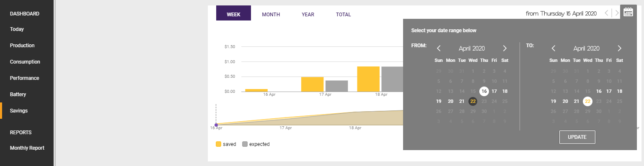Show previous month in TO calendar

pyautogui.click(x=553, y=49)
